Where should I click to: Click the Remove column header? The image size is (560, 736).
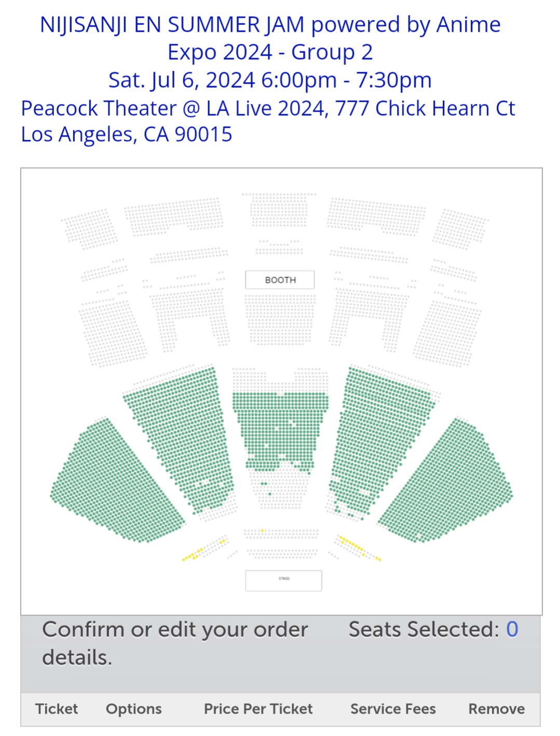[x=497, y=709]
